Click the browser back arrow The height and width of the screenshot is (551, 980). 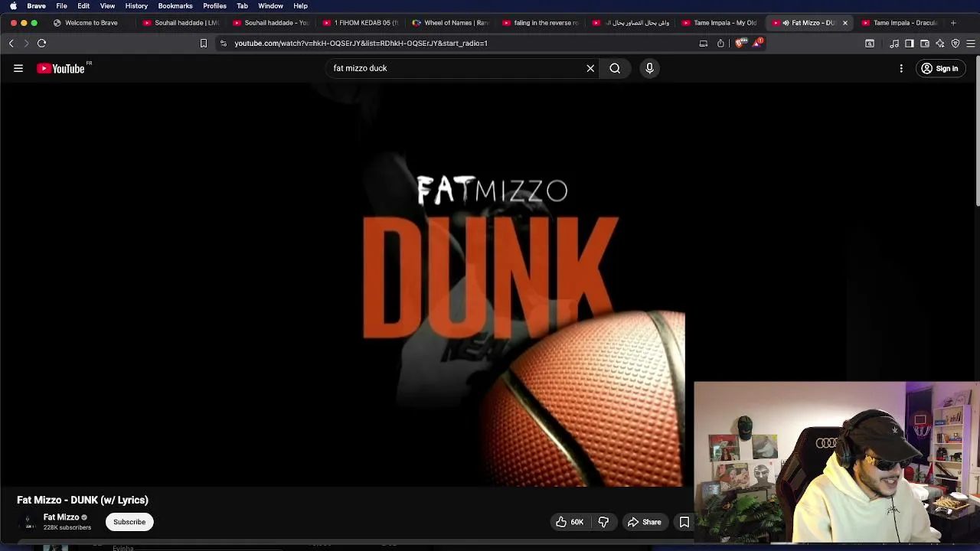(x=11, y=44)
